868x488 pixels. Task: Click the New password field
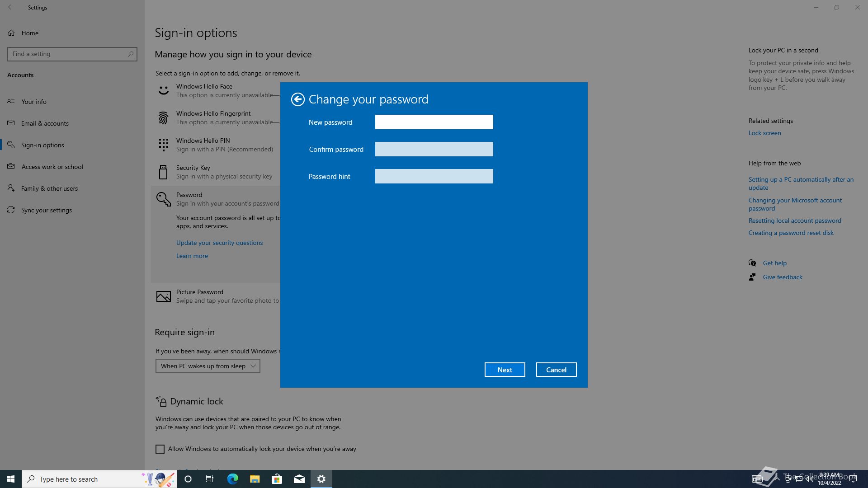point(434,122)
